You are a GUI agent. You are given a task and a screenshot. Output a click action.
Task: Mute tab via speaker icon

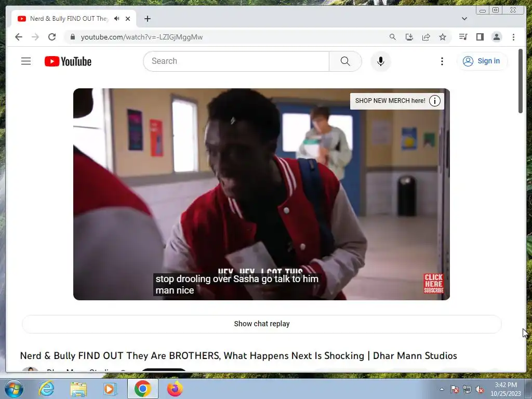(x=117, y=19)
